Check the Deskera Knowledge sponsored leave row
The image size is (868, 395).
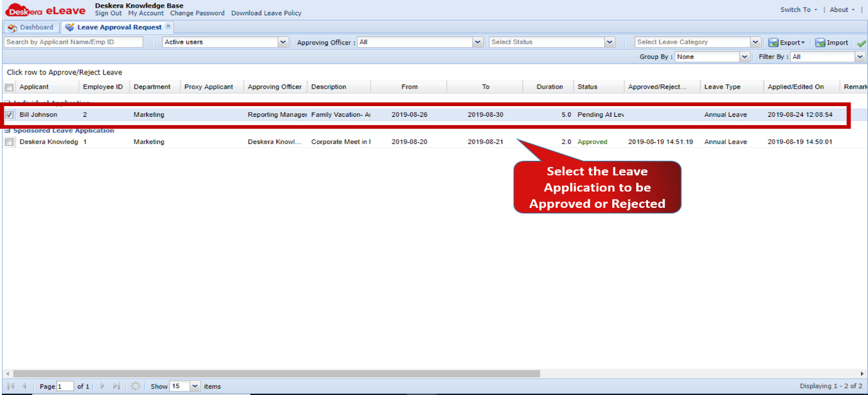[8, 141]
